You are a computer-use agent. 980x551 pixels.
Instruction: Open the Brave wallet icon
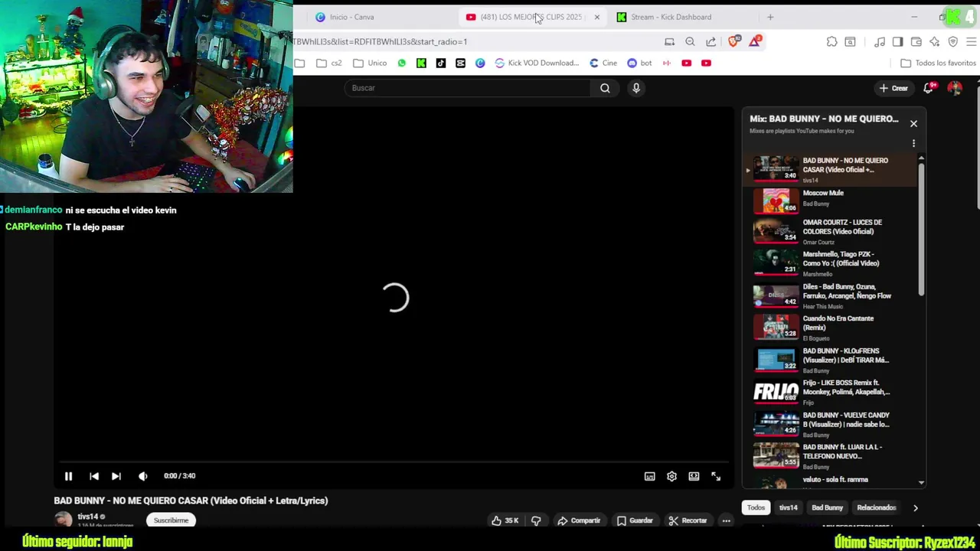click(916, 41)
